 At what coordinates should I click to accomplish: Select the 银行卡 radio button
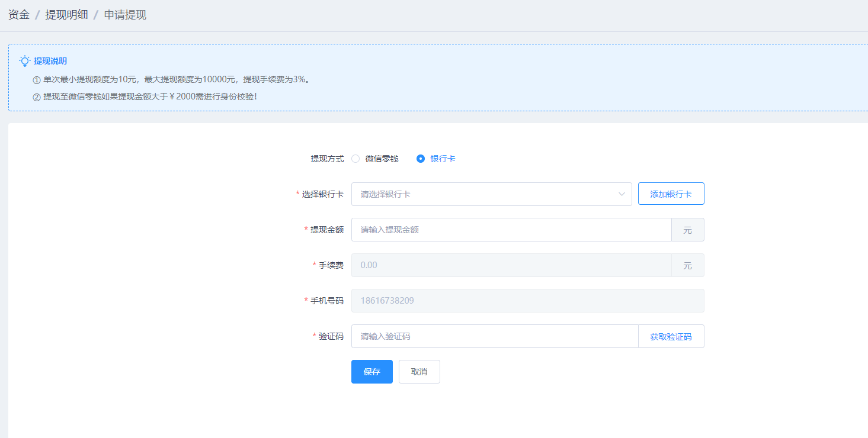click(x=421, y=159)
